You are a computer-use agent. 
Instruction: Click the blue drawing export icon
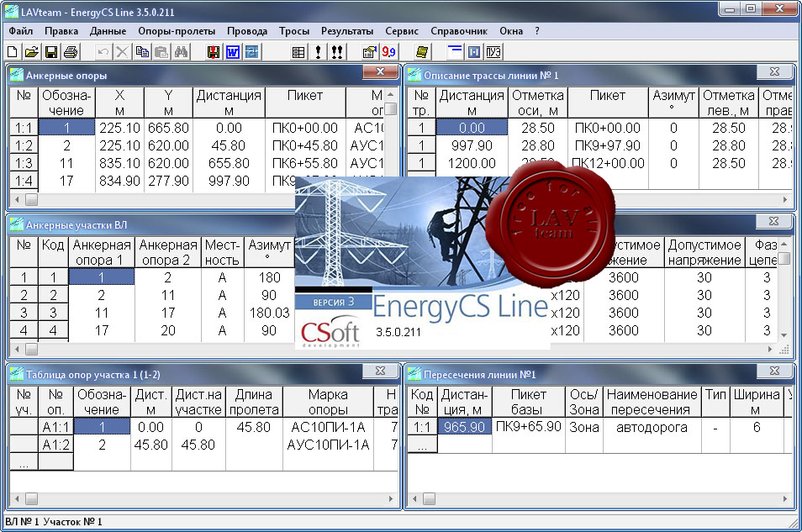click(x=252, y=51)
